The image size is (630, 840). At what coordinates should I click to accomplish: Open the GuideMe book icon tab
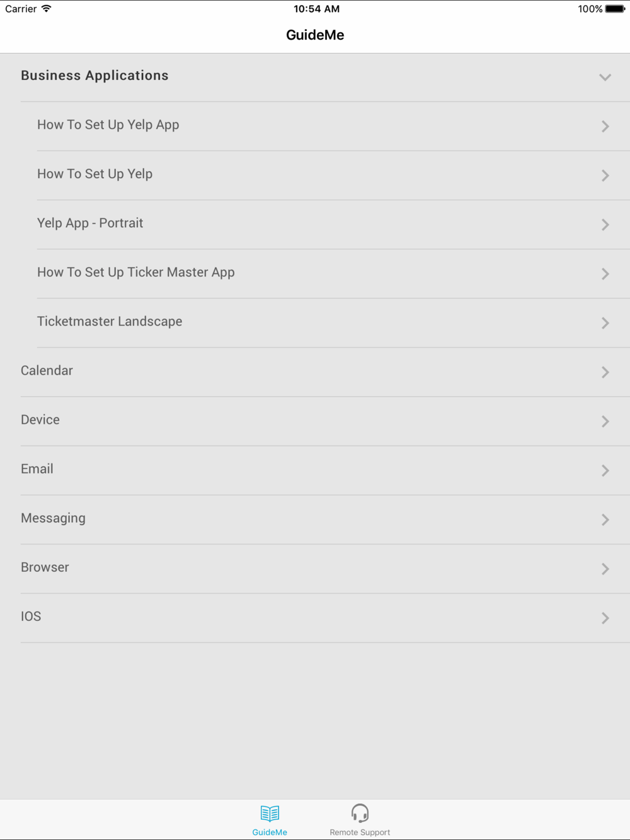(270, 814)
